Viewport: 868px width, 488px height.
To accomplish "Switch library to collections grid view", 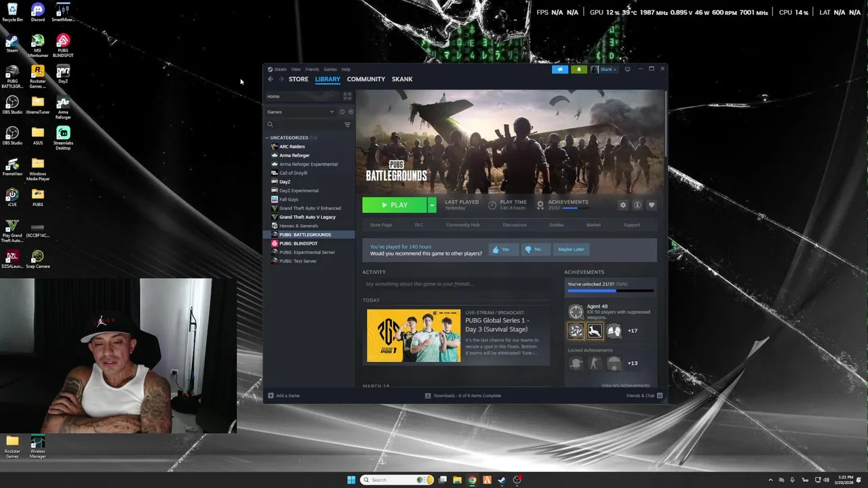I will (x=347, y=96).
